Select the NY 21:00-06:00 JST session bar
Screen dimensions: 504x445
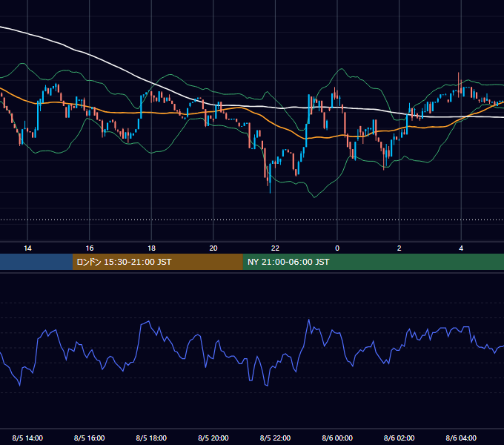click(x=373, y=262)
